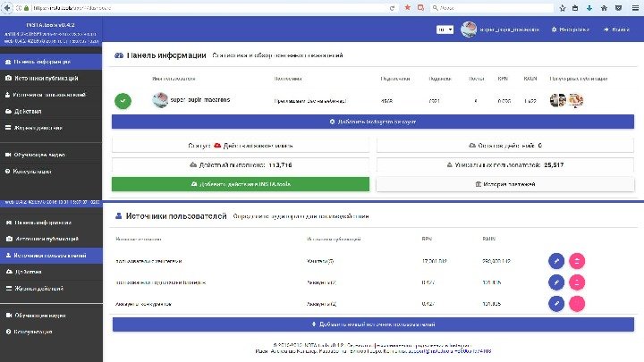The width and height of the screenshot is (644, 362).
Task: Click list icon of upper Журнал действий
Action: point(8,128)
